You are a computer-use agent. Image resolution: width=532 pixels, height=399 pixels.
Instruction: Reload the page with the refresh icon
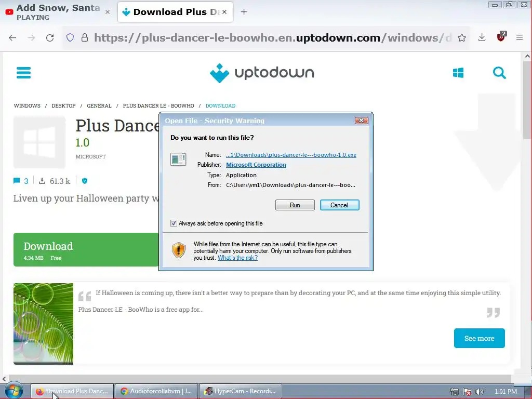(50, 37)
